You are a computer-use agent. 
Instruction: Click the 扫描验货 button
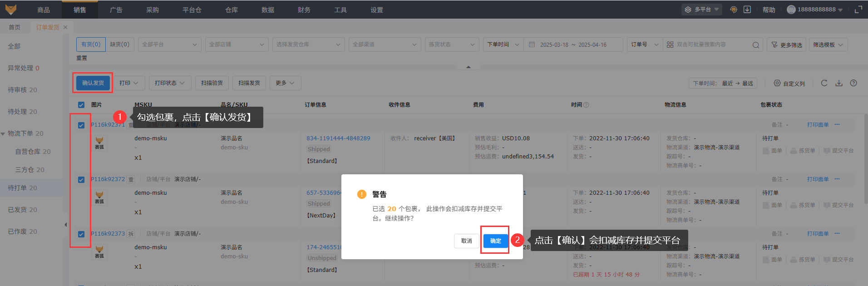212,83
